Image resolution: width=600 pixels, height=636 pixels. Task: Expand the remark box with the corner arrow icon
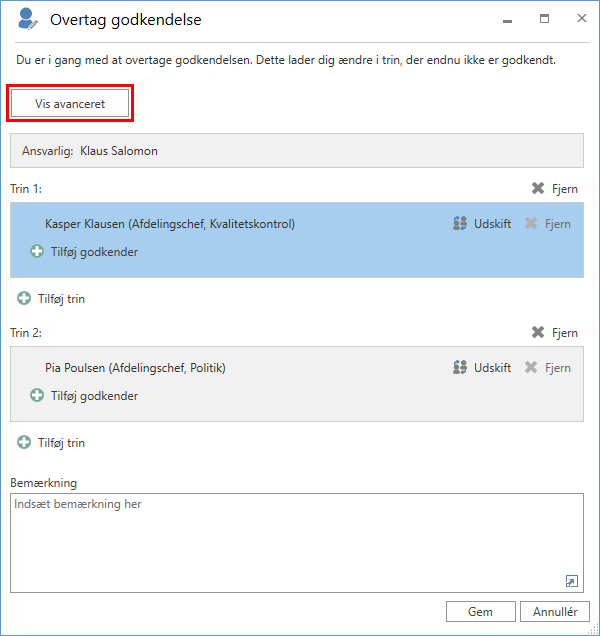click(x=572, y=581)
